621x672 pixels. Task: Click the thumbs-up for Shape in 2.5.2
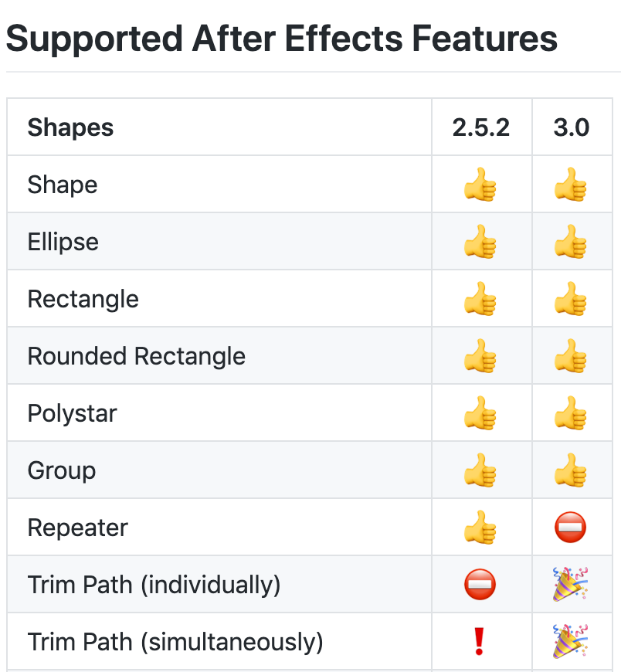pyautogui.click(x=480, y=185)
